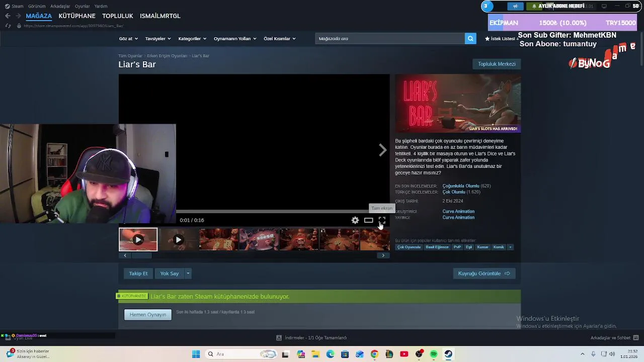Select the Çok Oyunculu tag
The width and height of the screenshot is (644, 362).
tap(409, 247)
